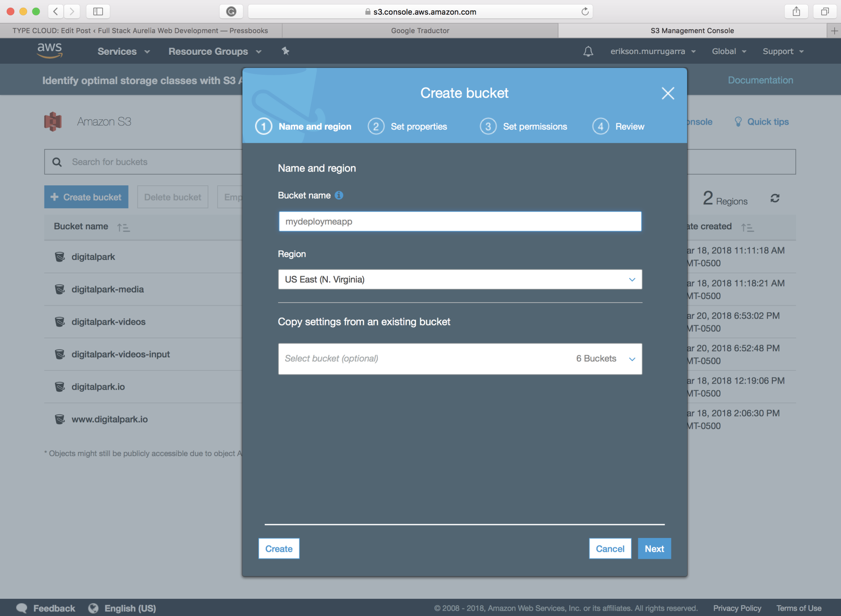Open the Documentation link
The height and width of the screenshot is (616, 841).
click(x=760, y=80)
